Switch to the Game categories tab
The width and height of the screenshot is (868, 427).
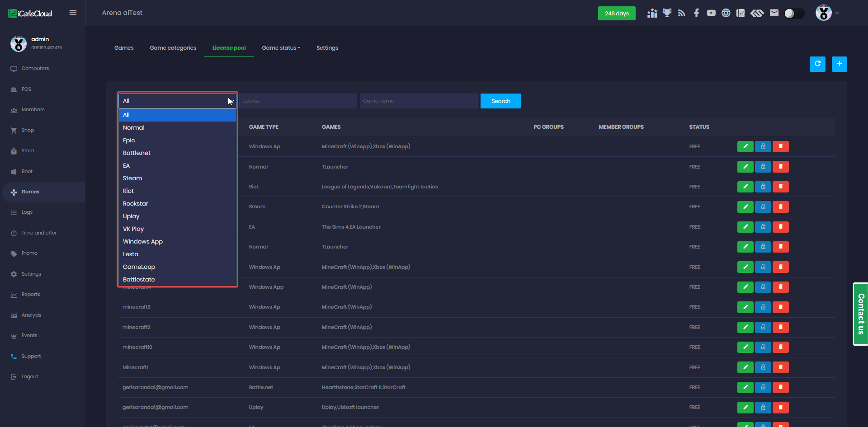point(173,48)
